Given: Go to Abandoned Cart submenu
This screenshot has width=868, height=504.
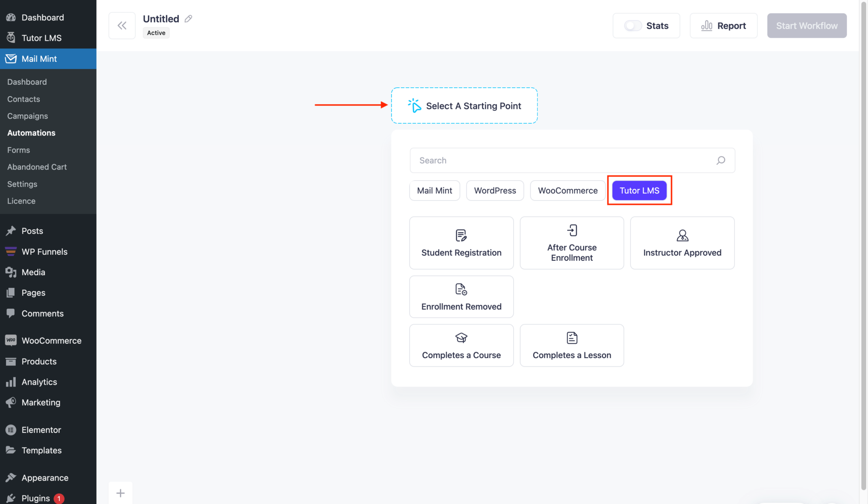Looking at the screenshot, I should coord(37,167).
